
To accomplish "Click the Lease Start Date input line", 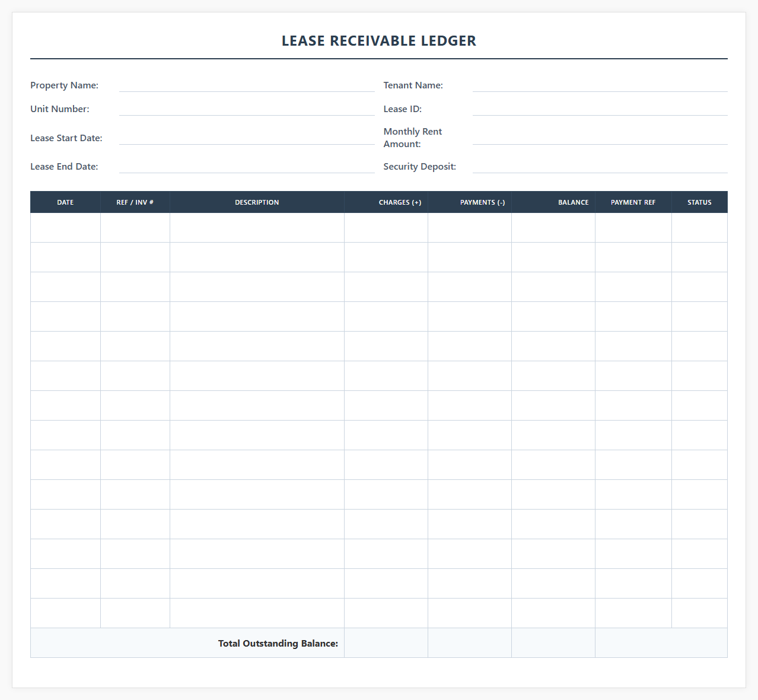I will (247, 138).
